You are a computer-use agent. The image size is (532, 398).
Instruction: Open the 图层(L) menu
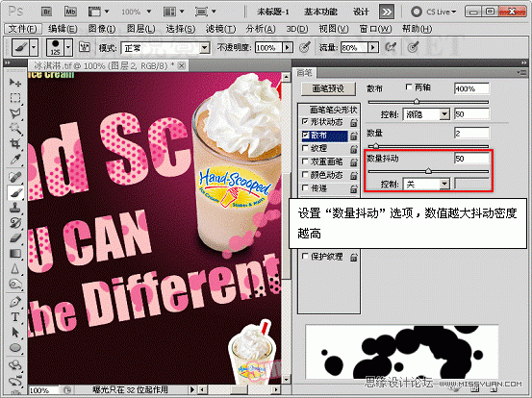[x=140, y=29]
